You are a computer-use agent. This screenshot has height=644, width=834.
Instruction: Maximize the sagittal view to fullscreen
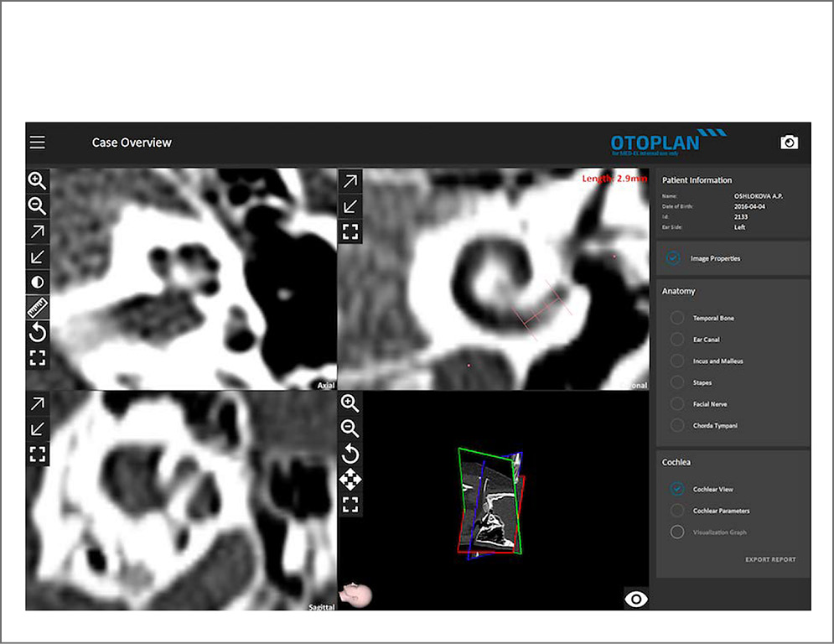pyautogui.click(x=38, y=454)
